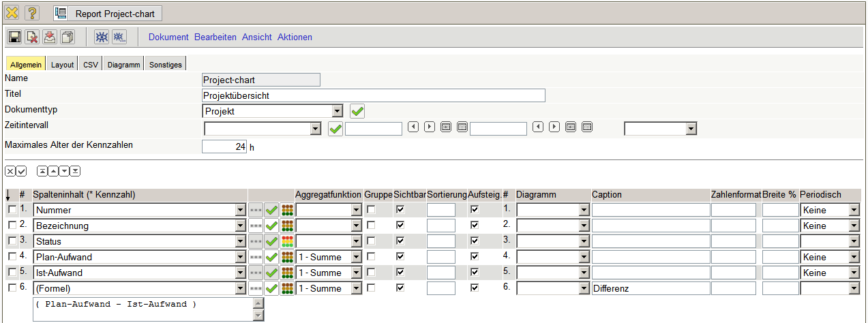Open the Aktionen menu link
The image size is (868, 323).
coord(295,37)
